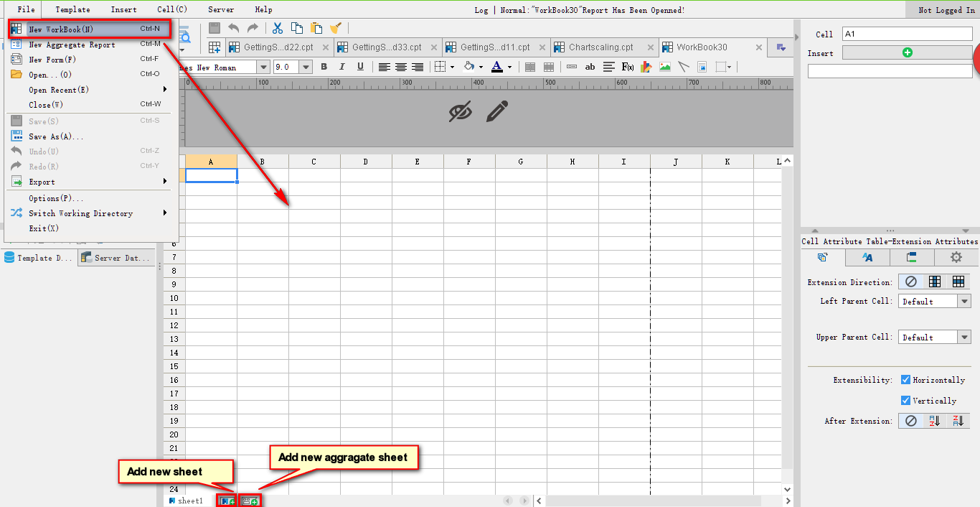This screenshot has height=507, width=980.
Task: Insert plain text with ab icon
Action: (590, 67)
